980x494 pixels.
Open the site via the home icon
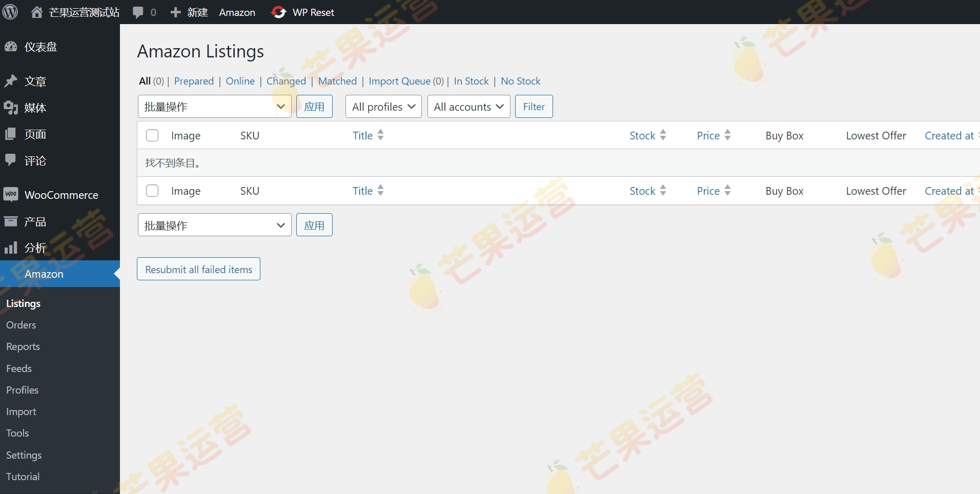point(36,12)
